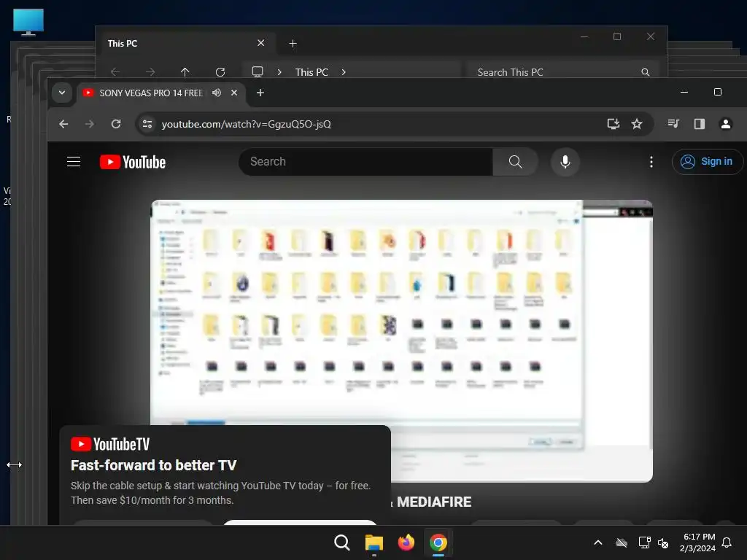The image size is (747, 560).
Task: Open Chrome media controls icon
Action: click(x=673, y=124)
